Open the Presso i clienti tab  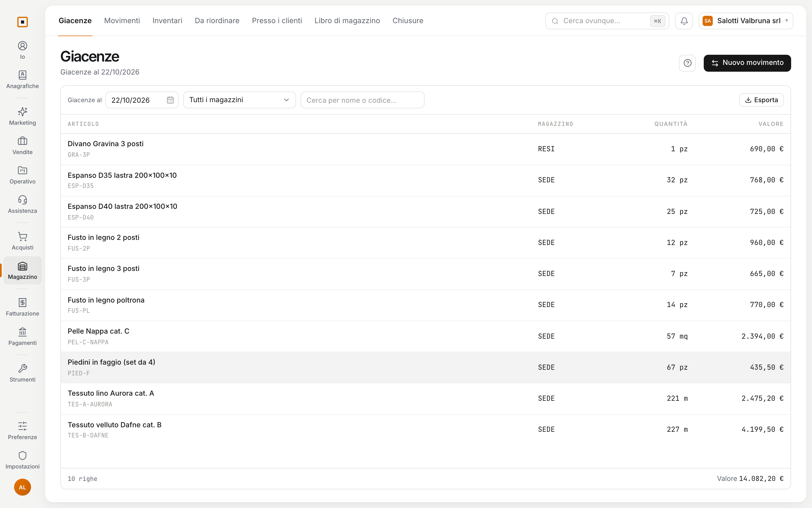pyautogui.click(x=277, y=21)
